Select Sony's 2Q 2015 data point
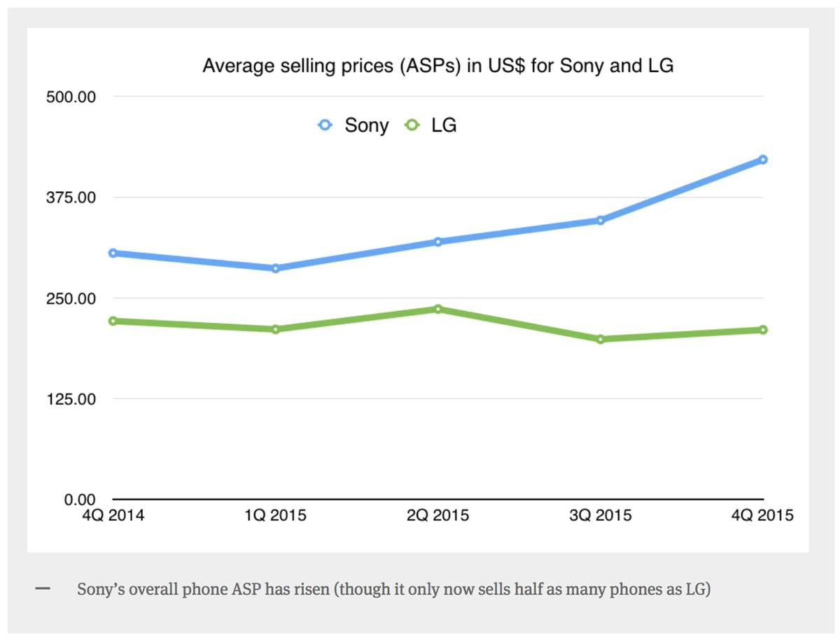The height and width of the screenshot is (640, 840). [x=437, y=242]
